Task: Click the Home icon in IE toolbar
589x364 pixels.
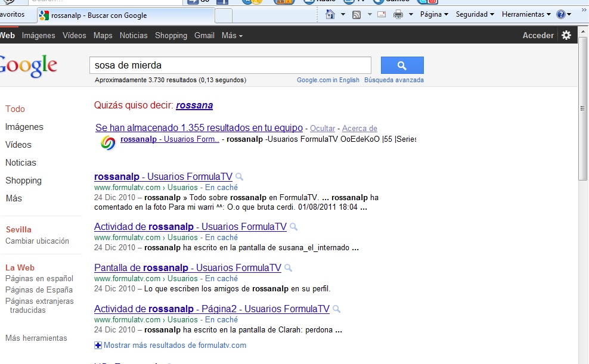Action: point(330,14)
